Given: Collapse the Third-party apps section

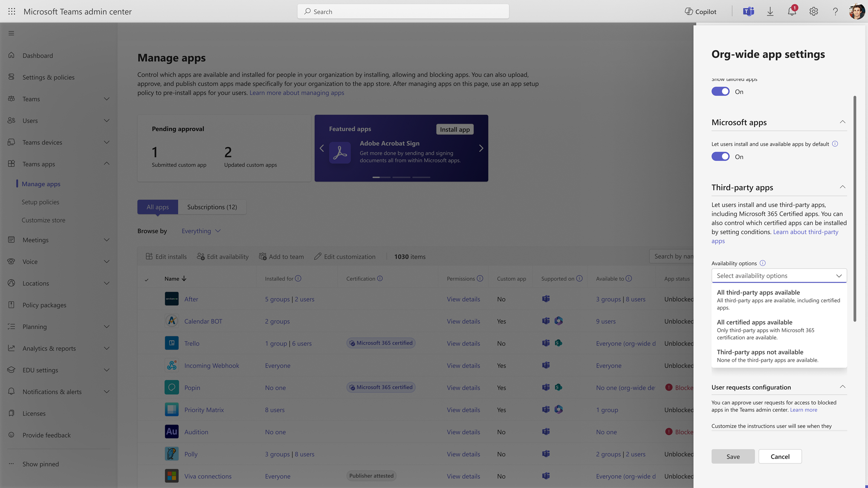Looking at the screenshot, I should (842, 187).
